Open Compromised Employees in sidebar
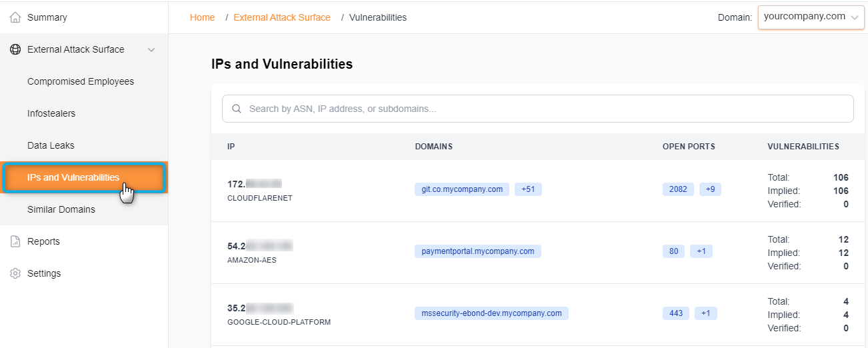The image size is (868, 348). pyautogui.click(x=81, y=81)
